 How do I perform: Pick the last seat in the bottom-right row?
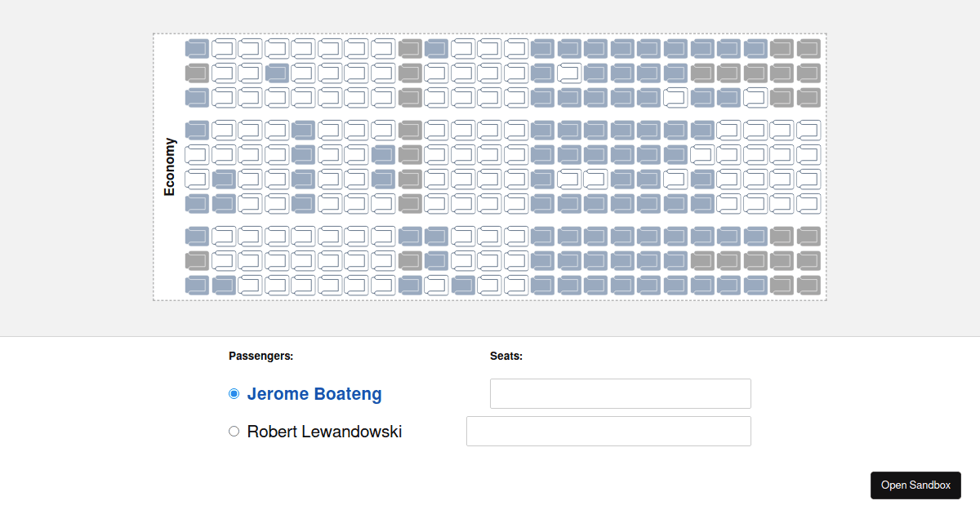click(808, 286)
